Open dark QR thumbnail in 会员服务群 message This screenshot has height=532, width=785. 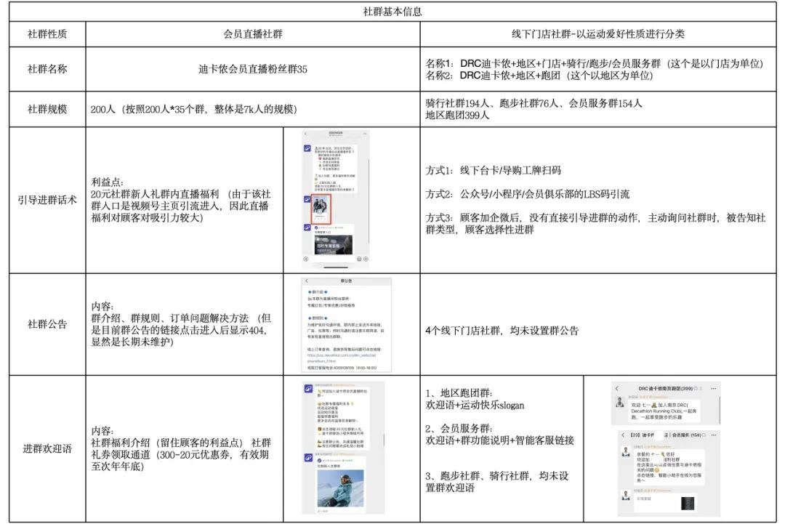click(688, 503)
